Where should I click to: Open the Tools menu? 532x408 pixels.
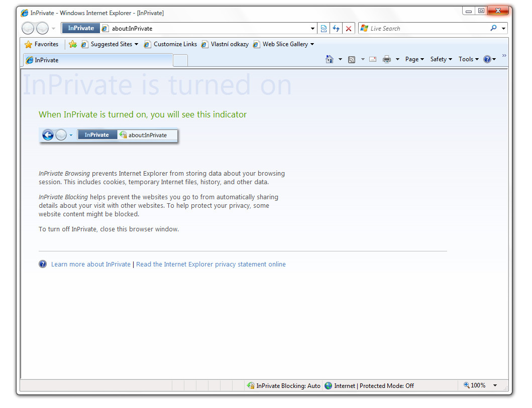[469, 59]
